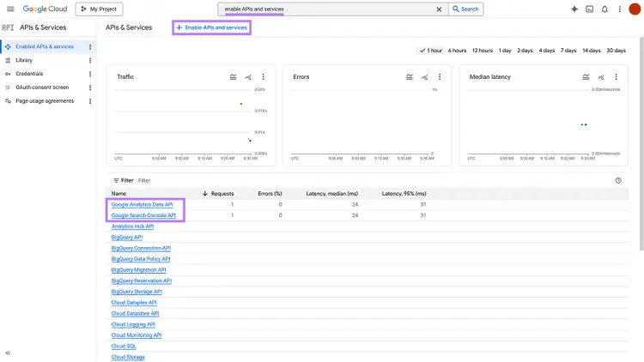
Task: Open Page usage agreements
Action: click(45, 101)
